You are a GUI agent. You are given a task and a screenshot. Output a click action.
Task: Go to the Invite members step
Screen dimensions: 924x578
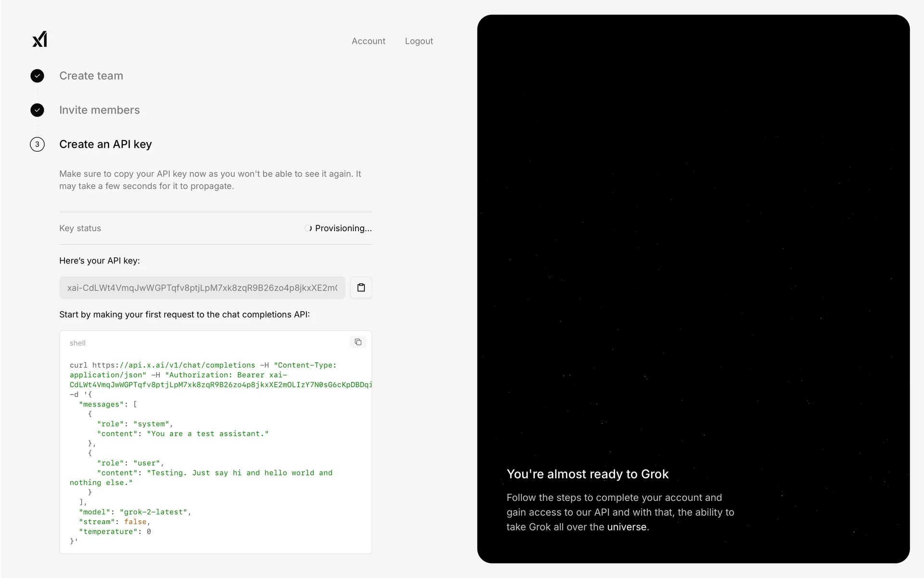point(99,110)
